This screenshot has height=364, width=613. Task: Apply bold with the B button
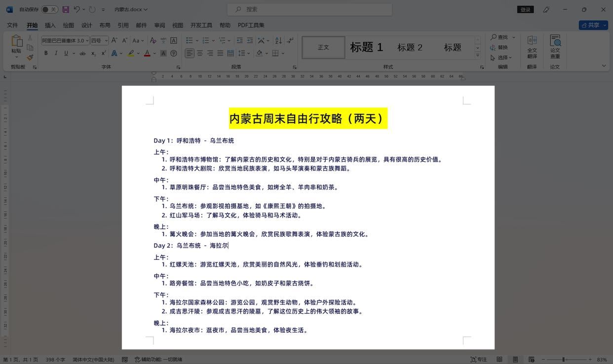(46, 53)
